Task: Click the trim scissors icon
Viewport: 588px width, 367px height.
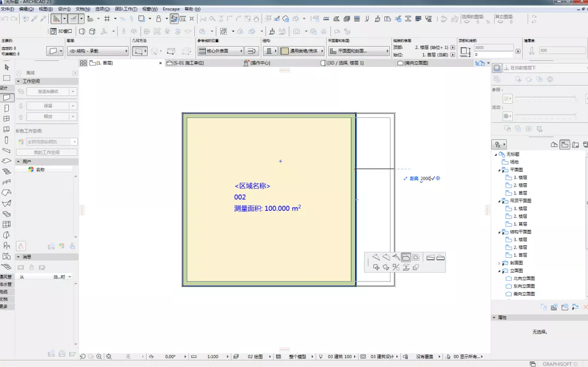Action: [203, 19]
